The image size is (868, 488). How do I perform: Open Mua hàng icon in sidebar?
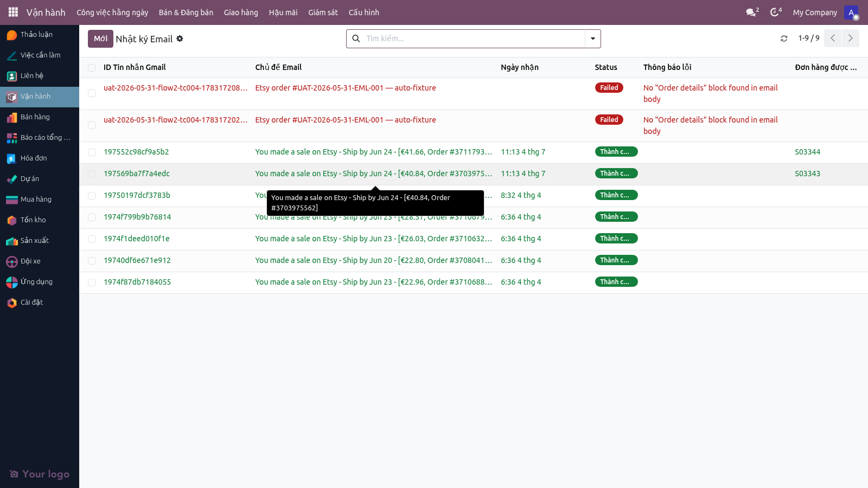(x=12, y=200)
